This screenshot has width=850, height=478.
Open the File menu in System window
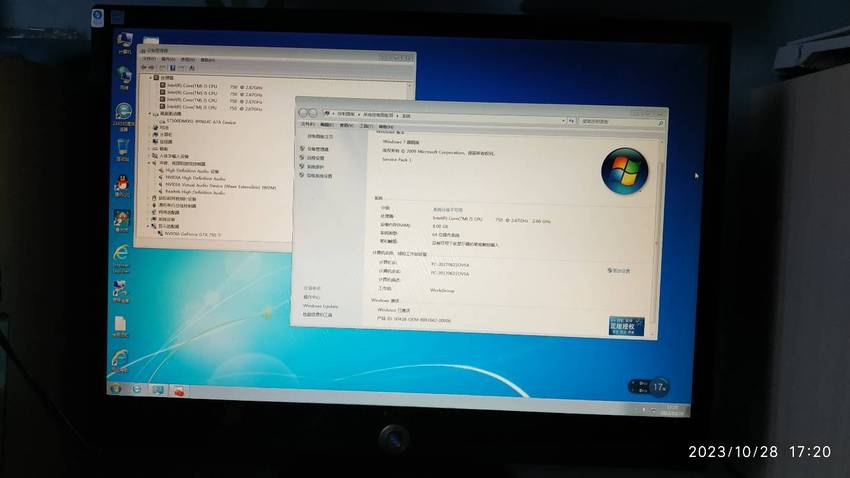pyautogui.click(x=307, y=124)
